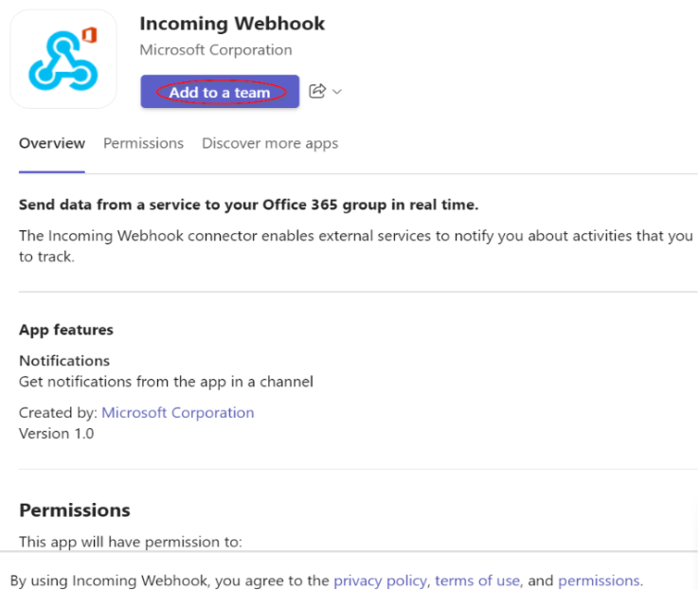Screen dimensions: 700x590
Task: Click the Incoming Webhook connector description paragraph
Action: point(356,246)
